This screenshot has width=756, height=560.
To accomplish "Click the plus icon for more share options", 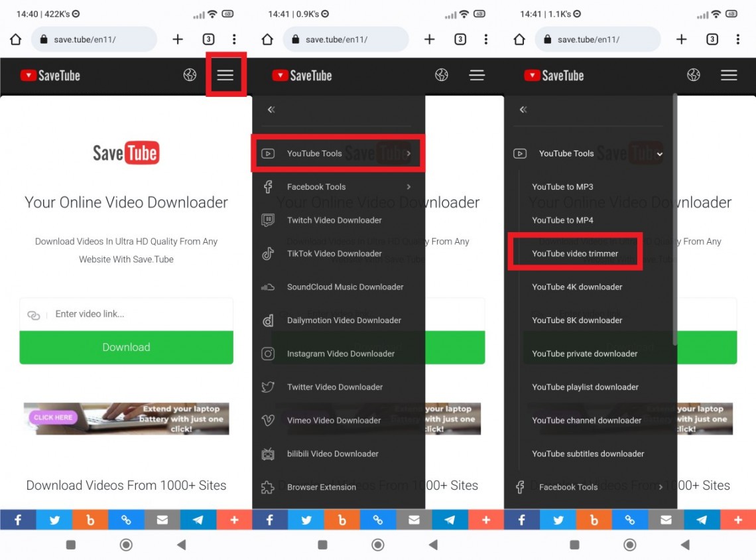I will [234, 520].
